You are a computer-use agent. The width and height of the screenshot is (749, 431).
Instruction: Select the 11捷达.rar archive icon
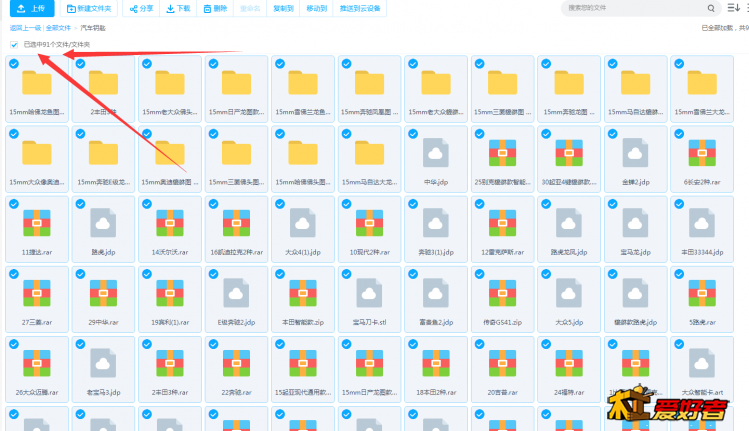(x=37, y=223)
